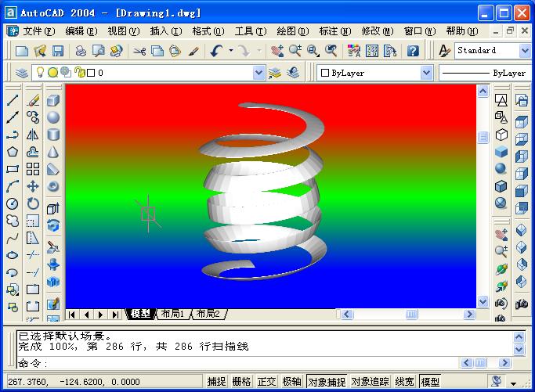
Task: Click command window scroll up arrow
Action: click(x=519, y=337)
